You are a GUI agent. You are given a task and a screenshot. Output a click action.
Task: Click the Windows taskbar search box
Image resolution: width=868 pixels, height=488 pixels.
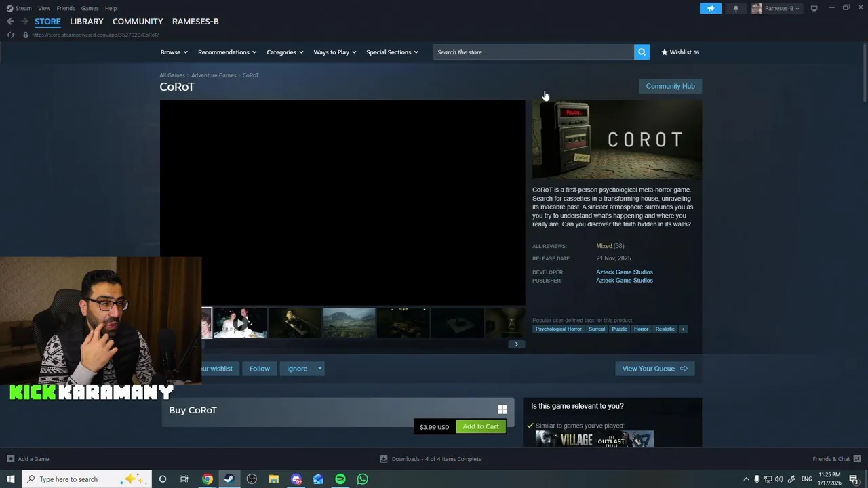[x=86, y=479]
